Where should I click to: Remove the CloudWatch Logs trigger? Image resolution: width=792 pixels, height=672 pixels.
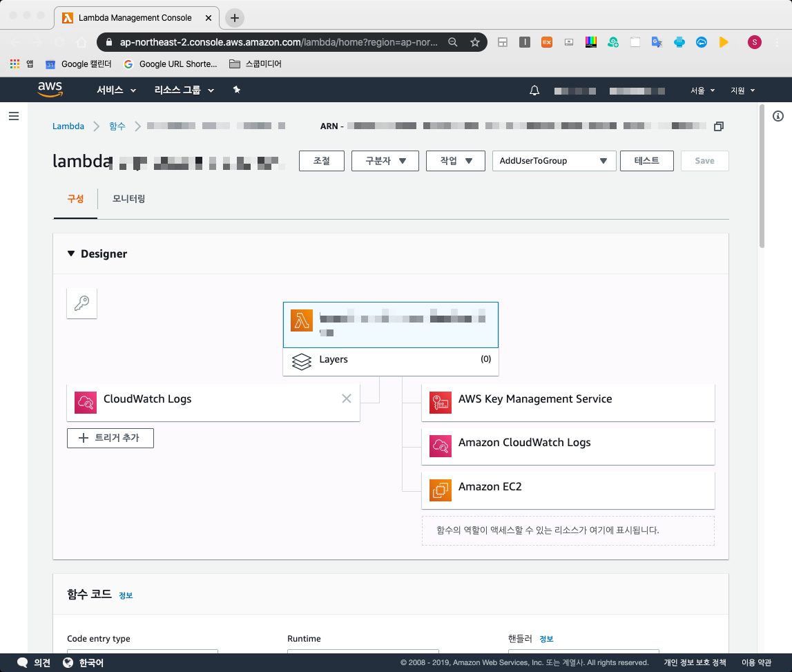pyautogui.click(x=347, y=399)
